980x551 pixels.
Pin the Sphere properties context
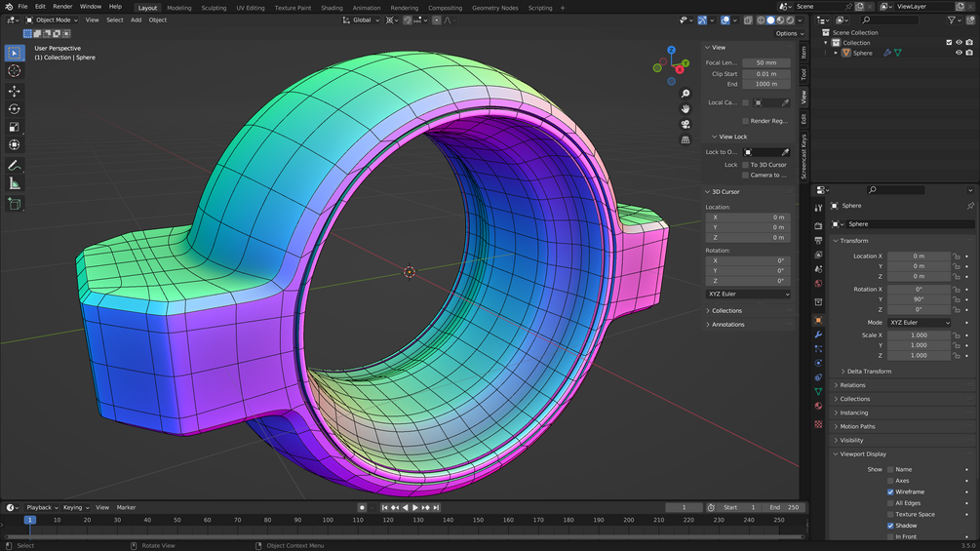pos(970,206)
